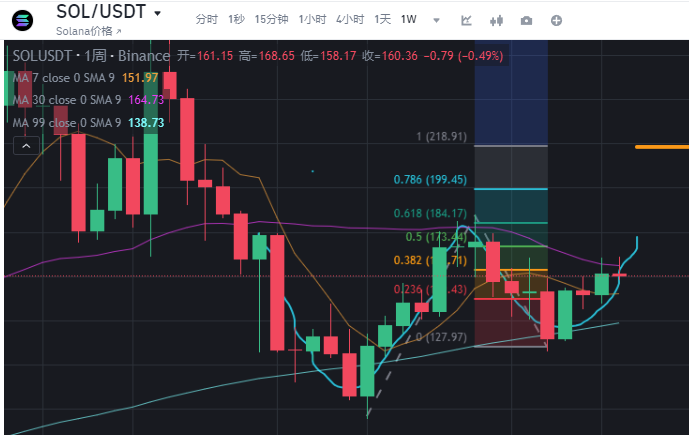Select the 15分钟 timeframe
Viewport: 689px width, 435px height.
(269, 20)
